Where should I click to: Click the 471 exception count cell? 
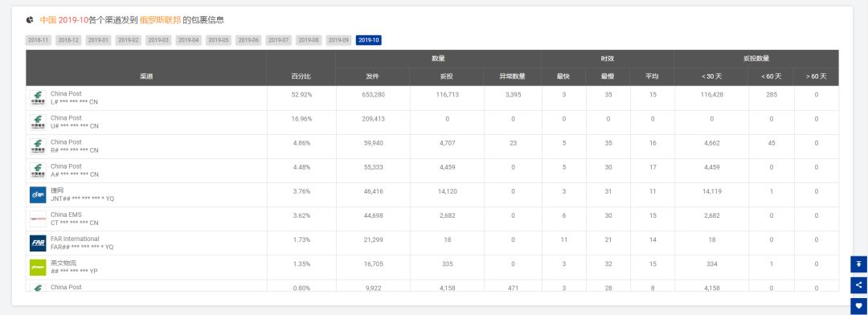(513, 288)
